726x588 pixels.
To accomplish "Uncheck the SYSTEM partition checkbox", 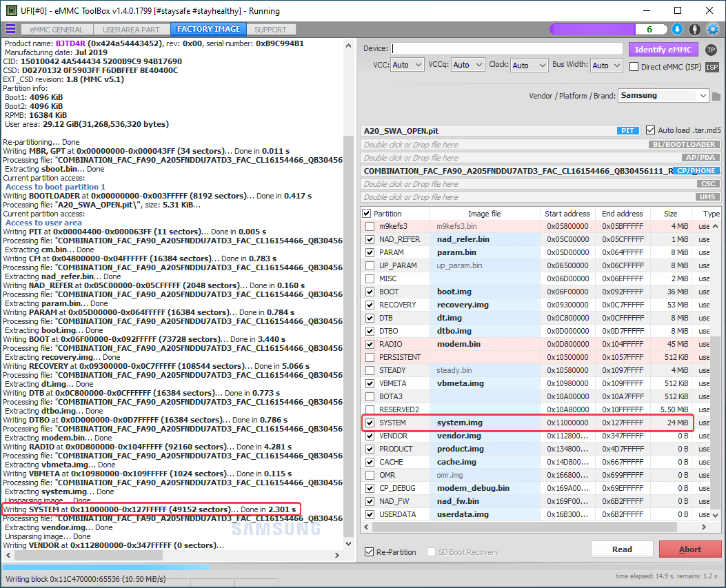I will [x=370, y=423].
